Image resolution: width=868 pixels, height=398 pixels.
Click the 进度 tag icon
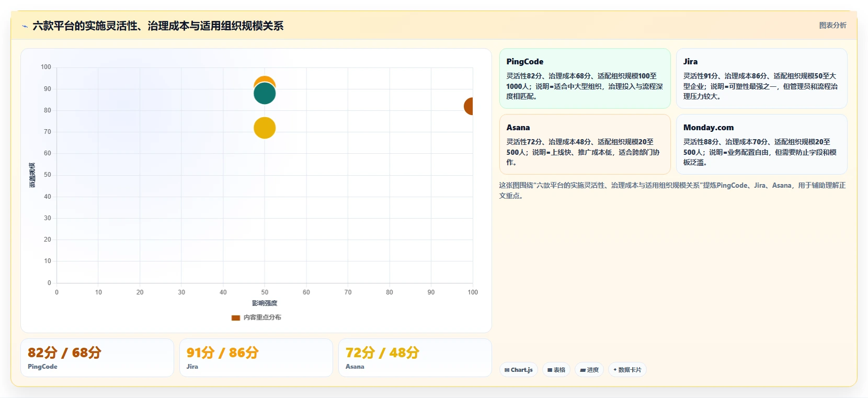pos(583,370)
